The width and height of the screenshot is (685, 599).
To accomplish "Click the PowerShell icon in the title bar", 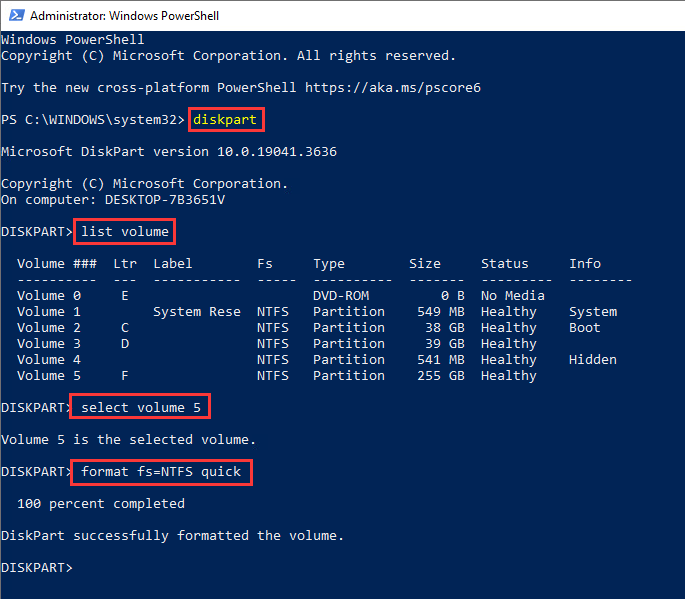I will [x=14, y=16].
